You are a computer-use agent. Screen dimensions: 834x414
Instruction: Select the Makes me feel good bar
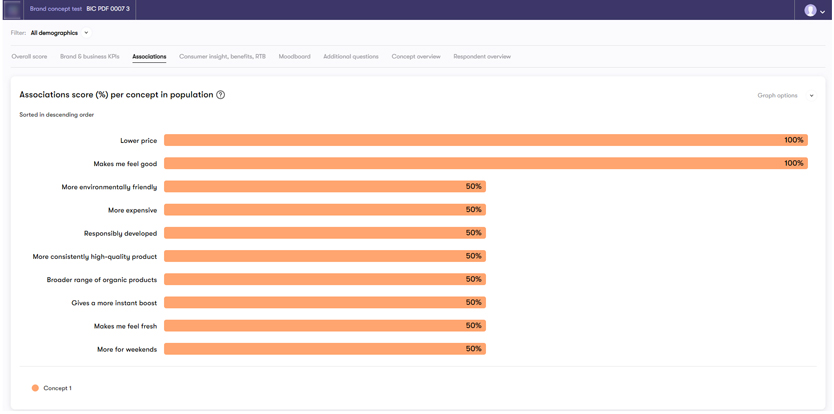[x=485, y=163]
